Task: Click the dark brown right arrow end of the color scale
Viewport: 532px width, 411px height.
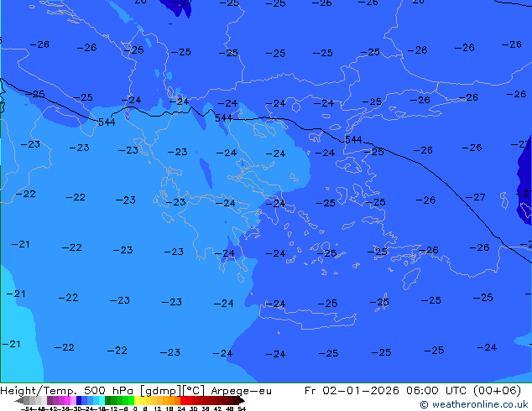Action: (x=242, y=401)
